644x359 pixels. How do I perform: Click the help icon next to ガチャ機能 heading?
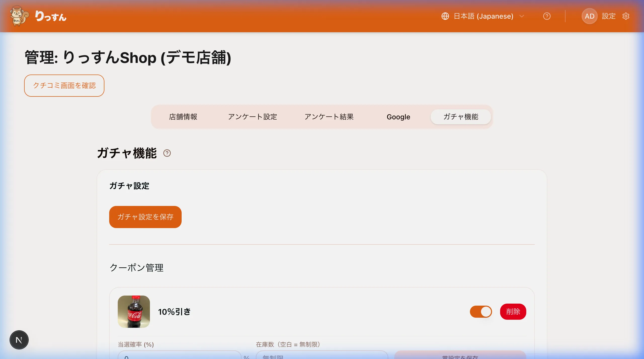pyautogui.click(x=167, y=153)
